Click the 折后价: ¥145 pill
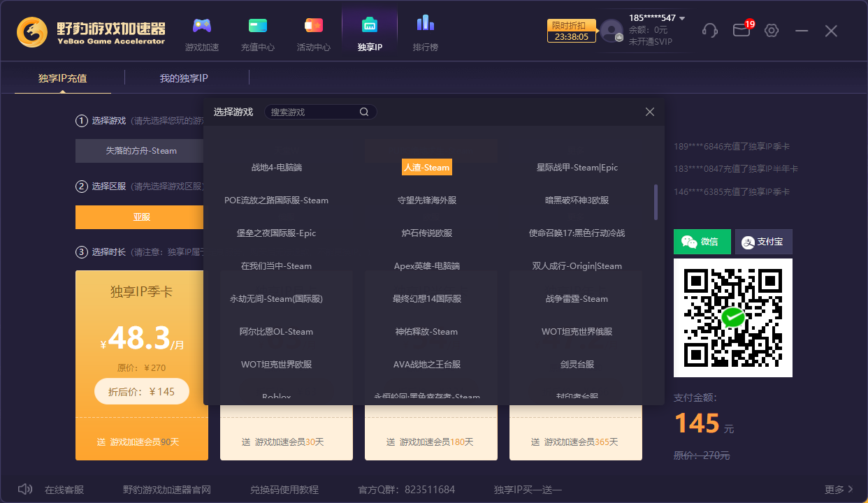Viewport: 868px width, 503px height. click(142, 391)
